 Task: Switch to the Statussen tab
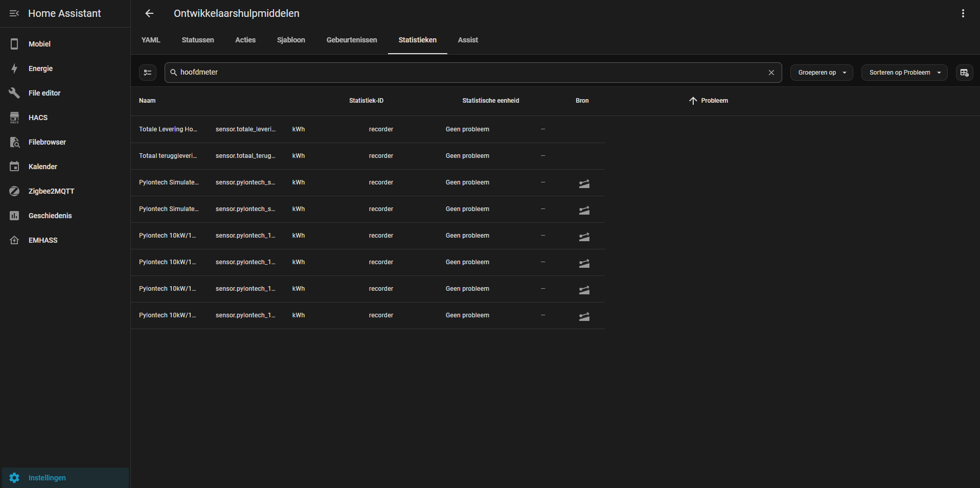point(198,40)
